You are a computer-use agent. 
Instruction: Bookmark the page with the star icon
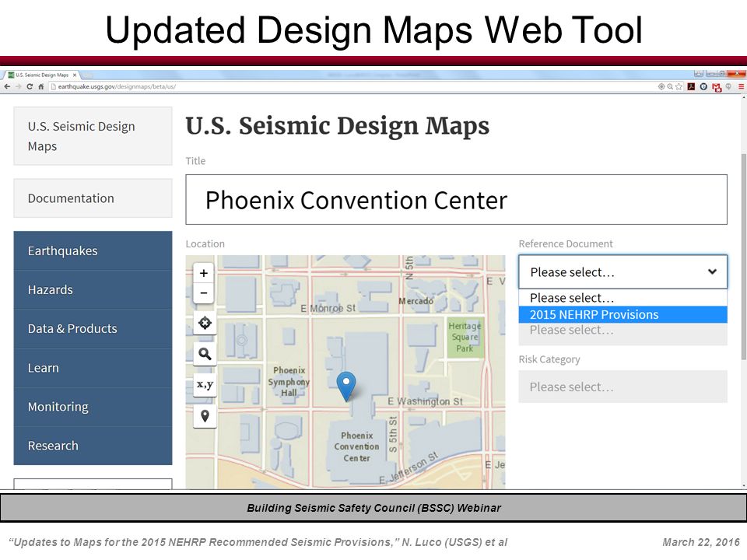tap(679, 86)
